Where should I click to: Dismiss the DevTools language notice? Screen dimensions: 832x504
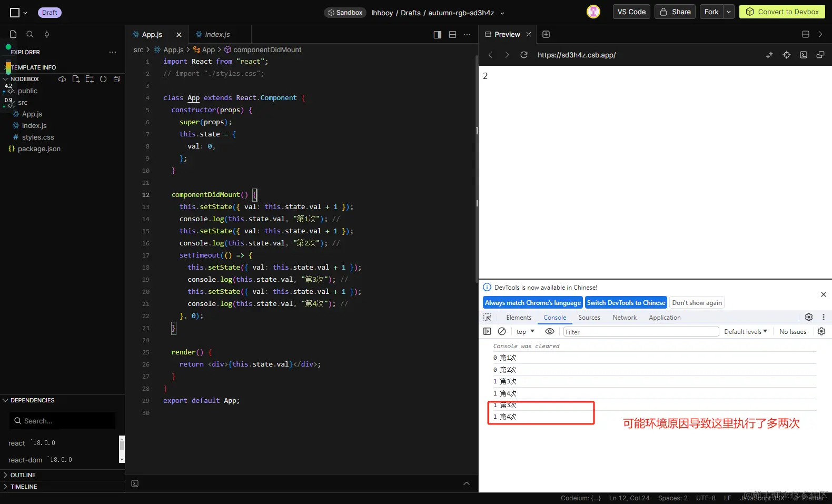pos(824,294)
